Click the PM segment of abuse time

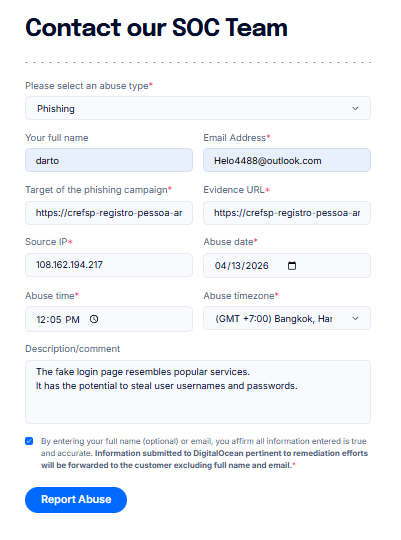point(72,320)
